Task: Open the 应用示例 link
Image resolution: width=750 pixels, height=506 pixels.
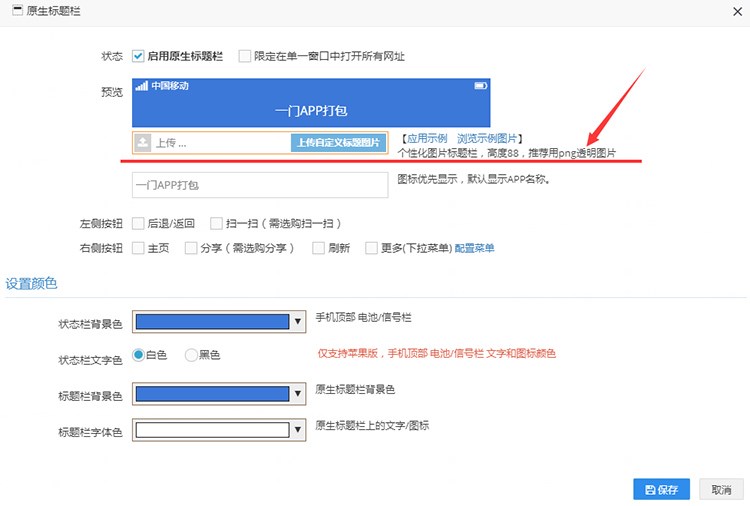Action: (427, 139)
